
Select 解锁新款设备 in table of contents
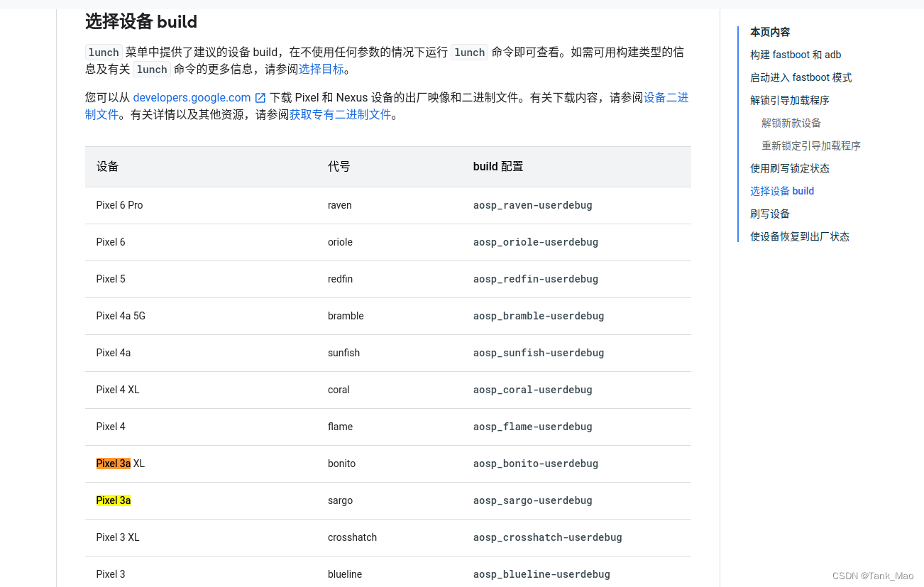[791, 123]
